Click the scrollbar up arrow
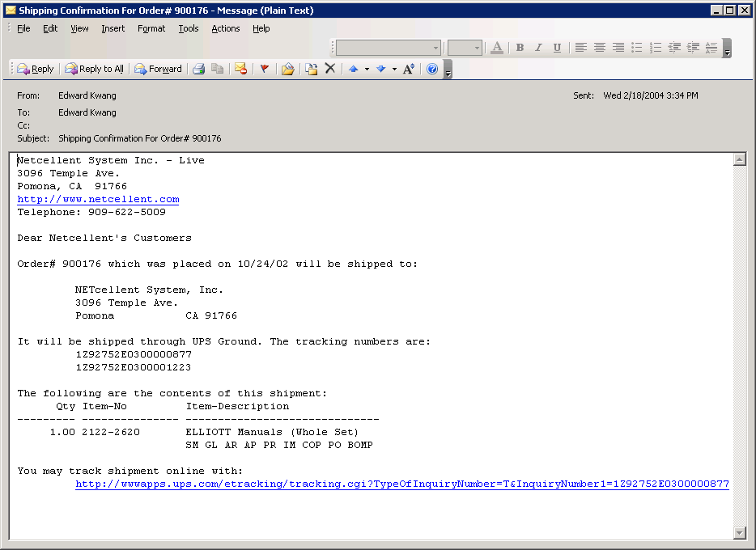Screen dimensions: 756x550 pos(740,159)
